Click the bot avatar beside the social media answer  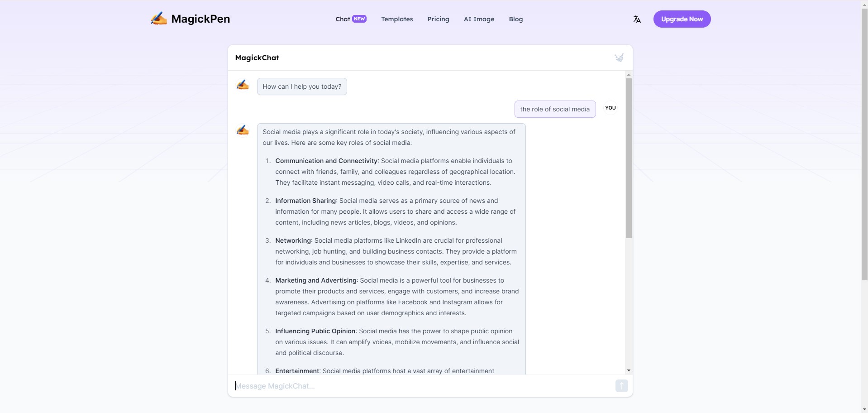(x=243, y=130)
